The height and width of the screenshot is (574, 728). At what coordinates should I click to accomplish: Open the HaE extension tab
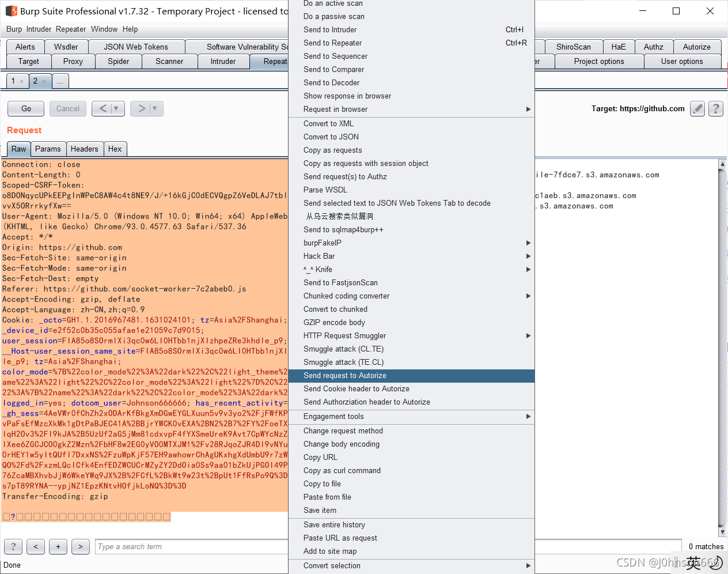click(x=619, y=47)
